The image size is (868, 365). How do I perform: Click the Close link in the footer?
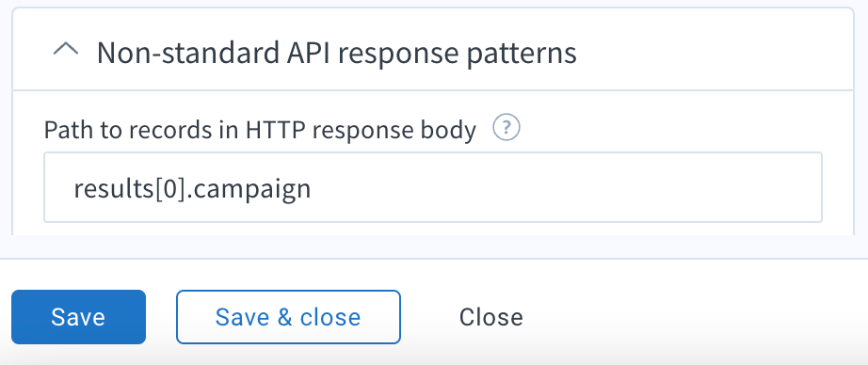coord(491,317)
